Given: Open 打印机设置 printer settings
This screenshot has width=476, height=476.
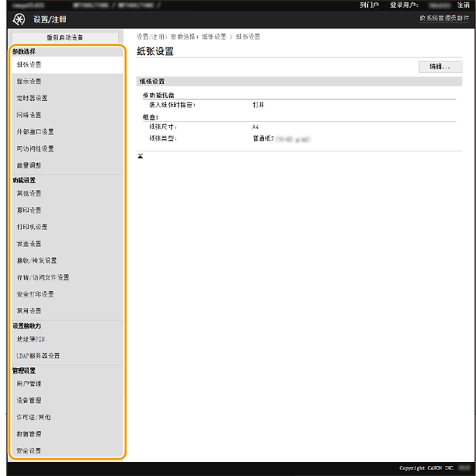Looking at the screenshot, I should coord(33,227).
